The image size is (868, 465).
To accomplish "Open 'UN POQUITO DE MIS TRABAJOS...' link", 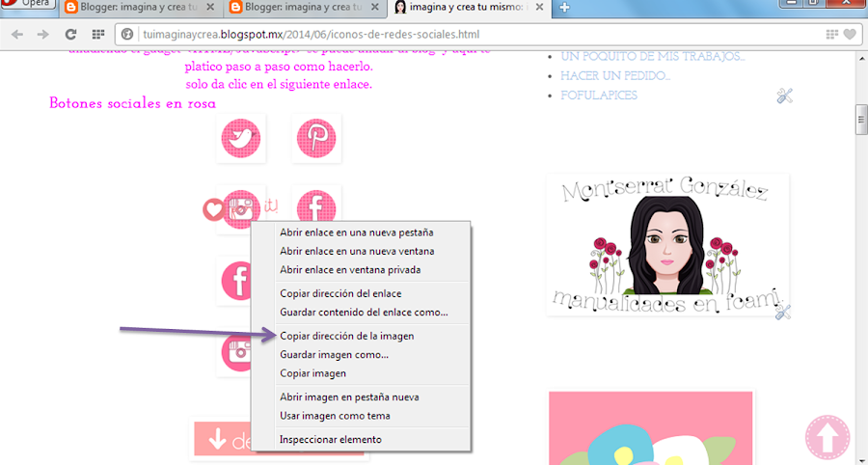I will pos(653,57).
